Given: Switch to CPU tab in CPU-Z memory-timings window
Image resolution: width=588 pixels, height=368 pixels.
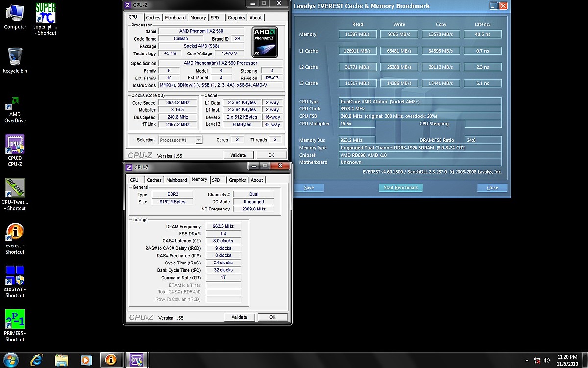Looking at the screenshot, I should pyautogui.click(x=134, y=180).
